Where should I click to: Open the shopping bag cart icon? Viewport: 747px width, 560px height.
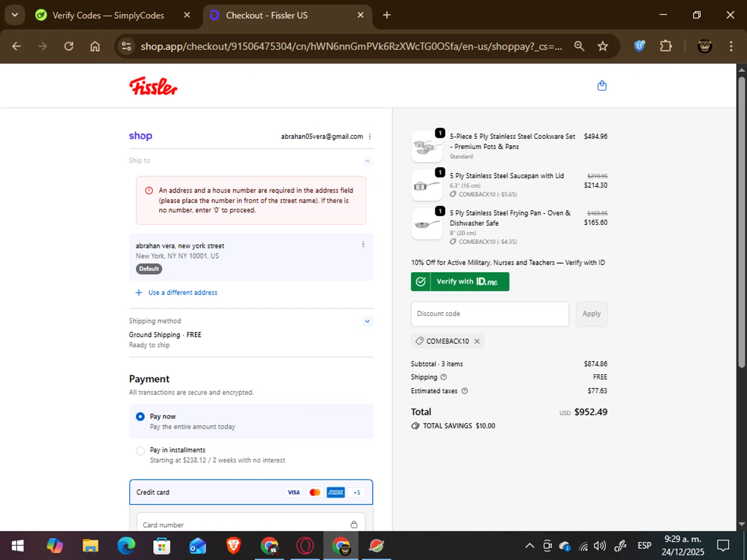(x=602, y=86)
